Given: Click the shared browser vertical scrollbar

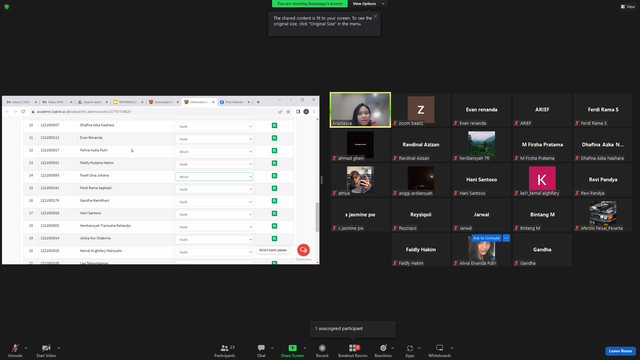Looking at the screenshot, I should point(317,216).
